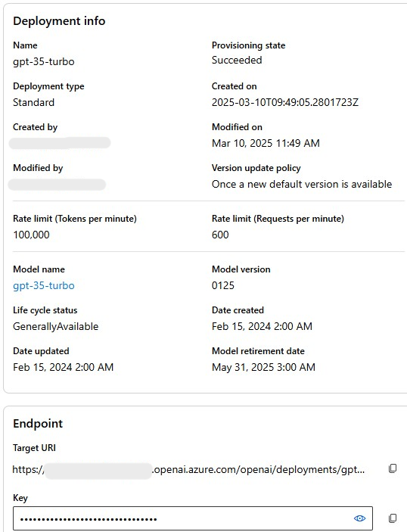407x532 pixels.
Task: Click the Provisioning state label
Action: point(248,45)
